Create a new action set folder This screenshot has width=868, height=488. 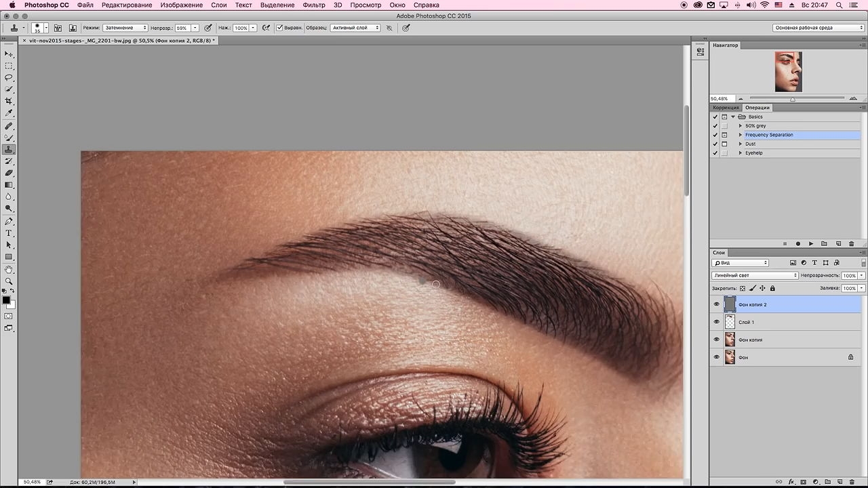(824, 243)
